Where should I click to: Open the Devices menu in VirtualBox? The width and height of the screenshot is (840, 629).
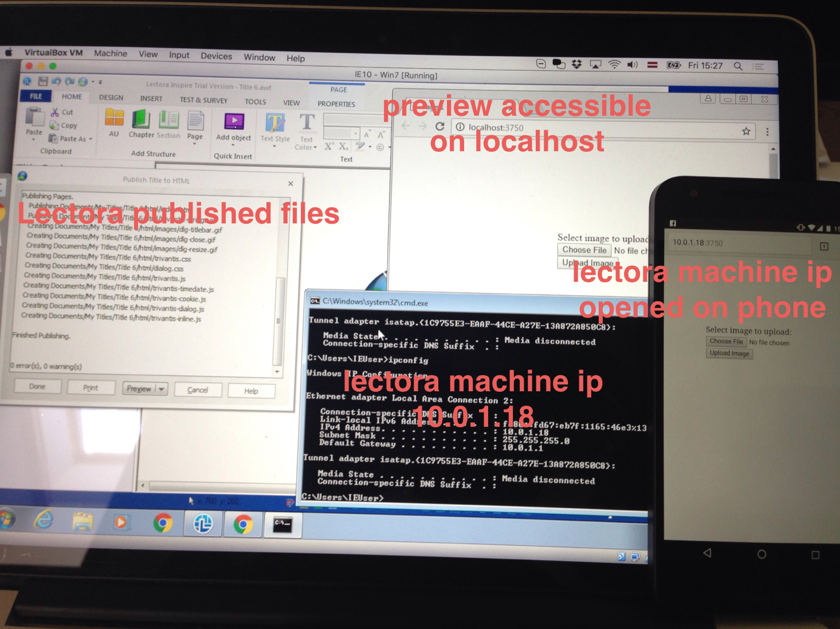(217, 56)
